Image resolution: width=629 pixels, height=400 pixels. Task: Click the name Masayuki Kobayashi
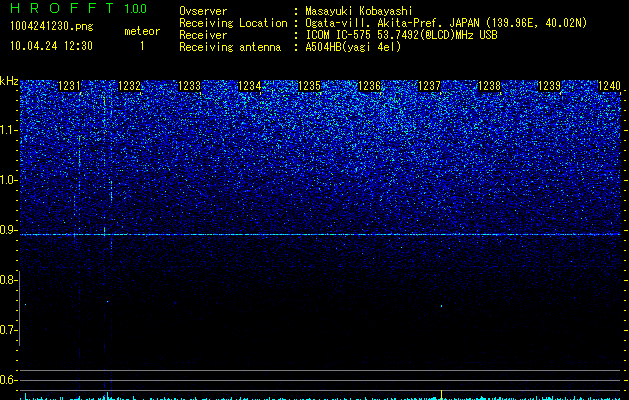click(359, 11)
